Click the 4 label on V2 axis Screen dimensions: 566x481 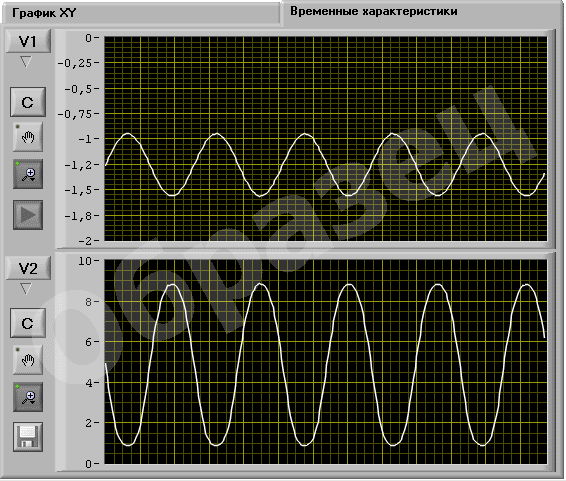click(x=89, y=383)
